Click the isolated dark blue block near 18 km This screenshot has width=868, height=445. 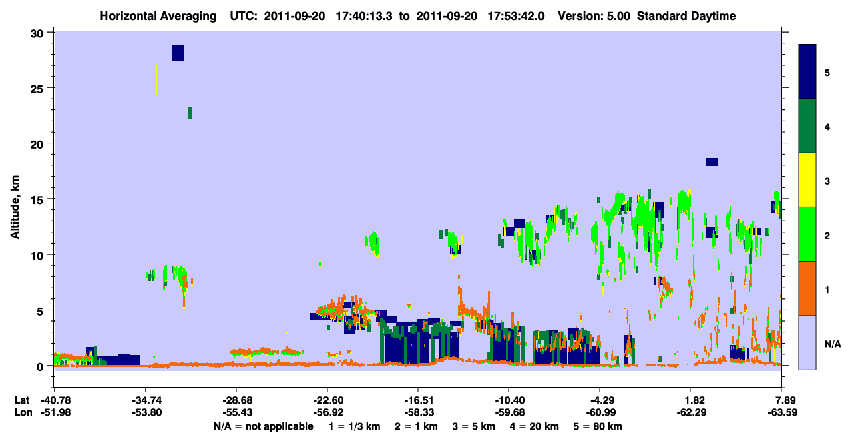[x=712, y=162]
